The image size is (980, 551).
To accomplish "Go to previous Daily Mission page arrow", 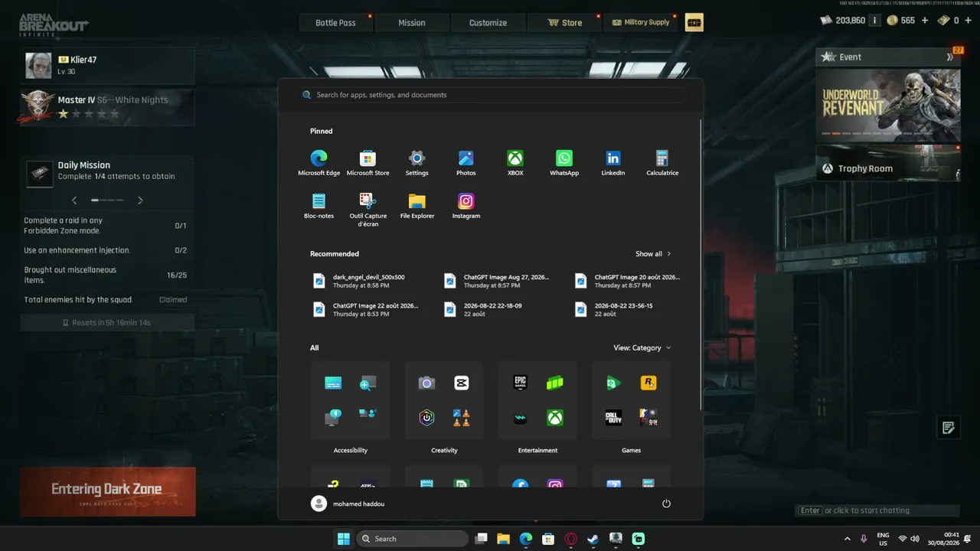I will (74, 201).
